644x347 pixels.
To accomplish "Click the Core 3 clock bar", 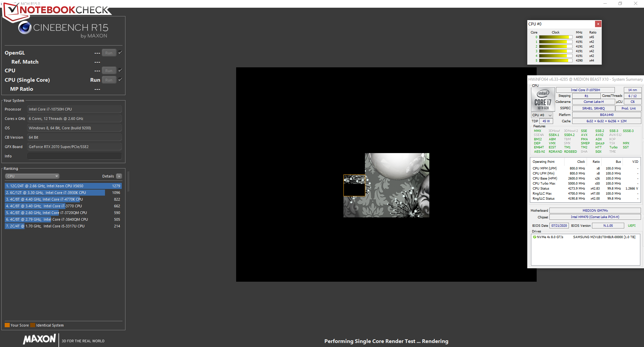I will pos(555,51).
